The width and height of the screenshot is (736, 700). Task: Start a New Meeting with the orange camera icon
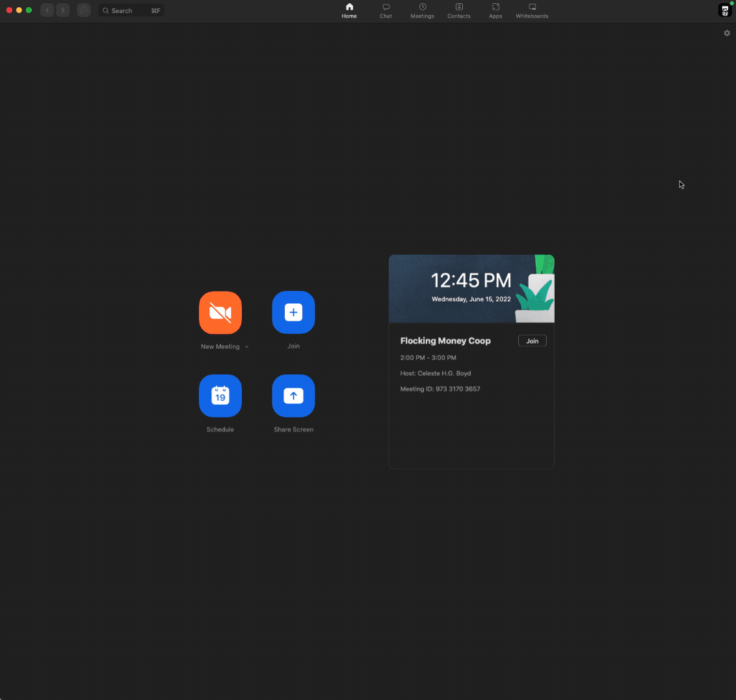220,312
